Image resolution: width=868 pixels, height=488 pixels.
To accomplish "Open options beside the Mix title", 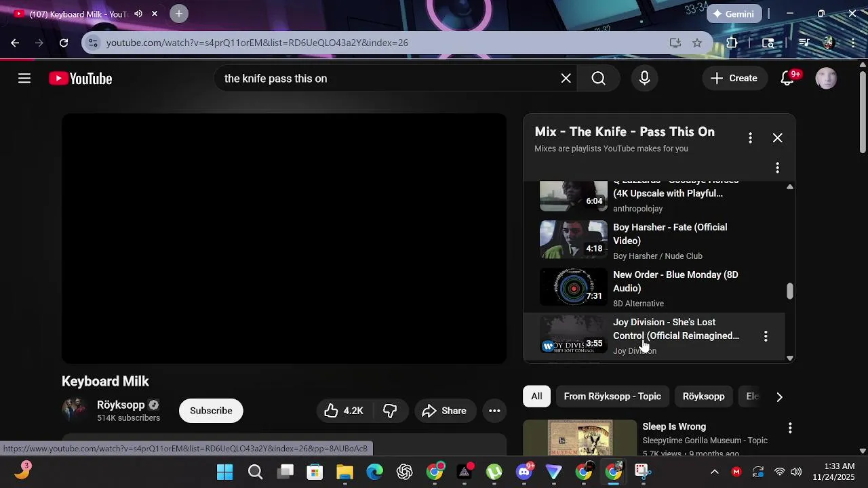I will point(750,138).
